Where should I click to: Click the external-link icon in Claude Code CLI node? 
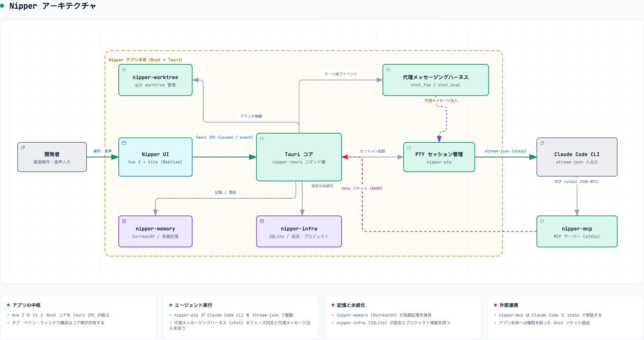pyautogui.click(x=542, y=143)
